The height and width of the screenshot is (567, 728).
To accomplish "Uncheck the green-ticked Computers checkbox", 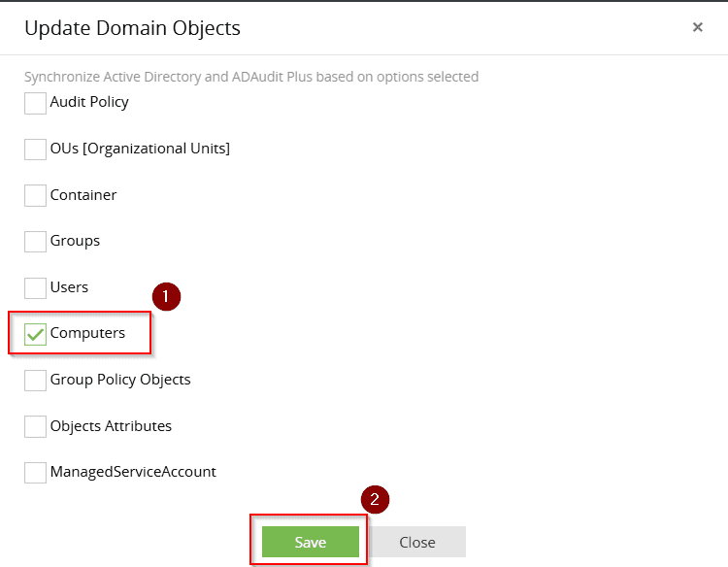I will (35, 334).
